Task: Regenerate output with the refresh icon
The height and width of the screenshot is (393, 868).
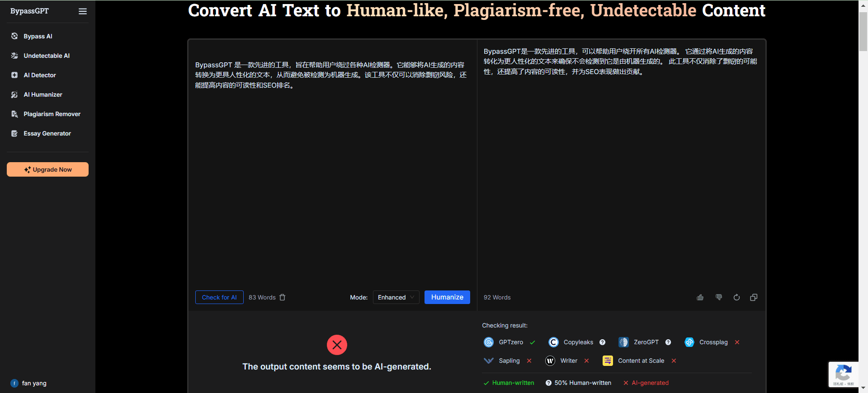Action: point(736,297)
